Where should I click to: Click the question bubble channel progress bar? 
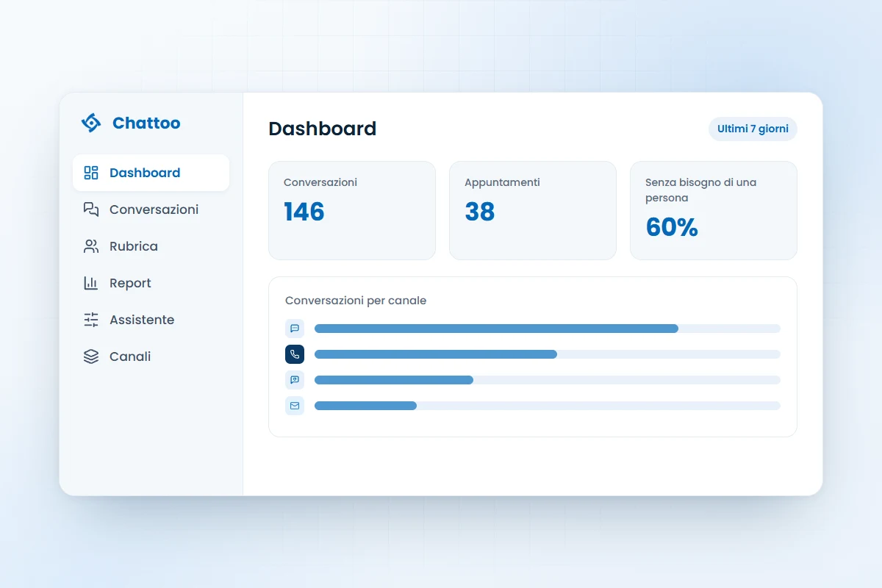pyautogui.click(x=548, y=380)
